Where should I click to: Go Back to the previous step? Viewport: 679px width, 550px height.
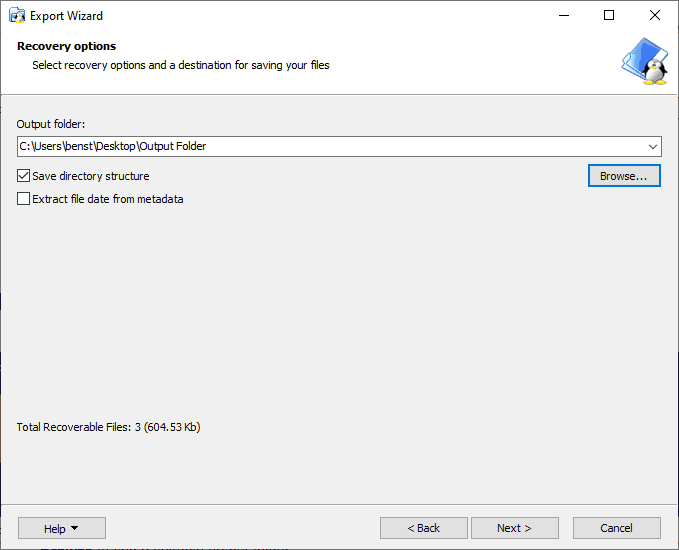(x=423, y=528)
